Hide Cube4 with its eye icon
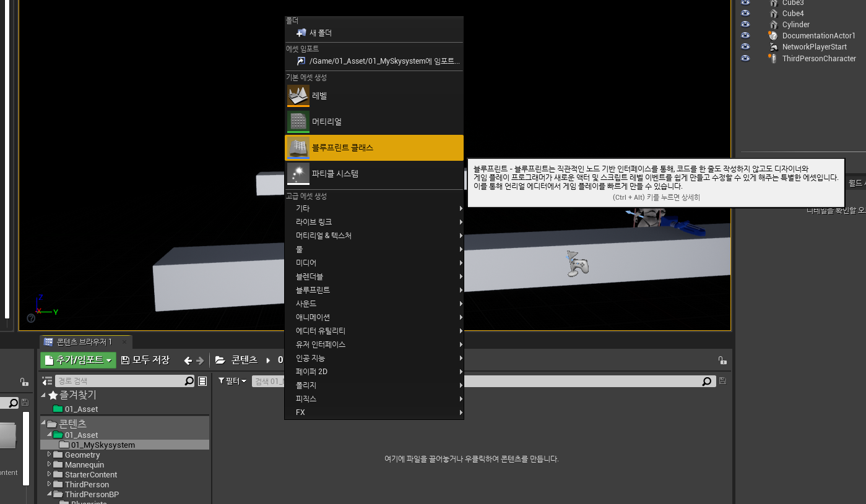 (x=745, y=13)
